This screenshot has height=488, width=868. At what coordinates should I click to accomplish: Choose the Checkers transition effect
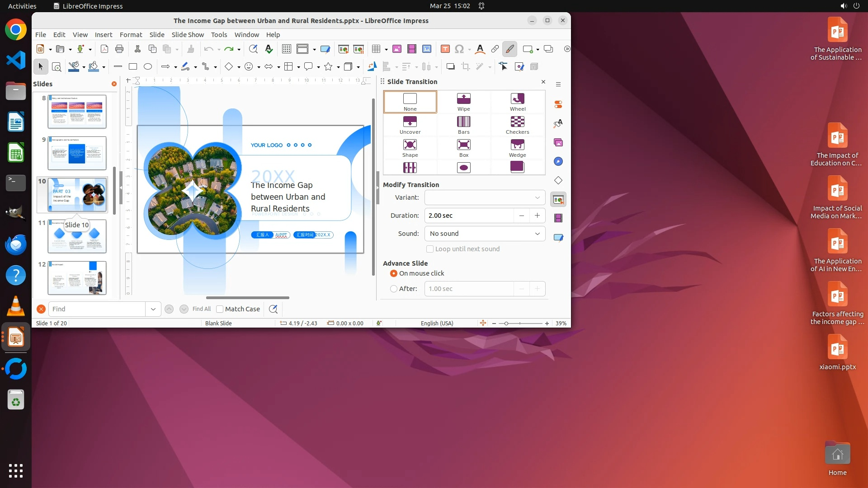click(517, 125)
